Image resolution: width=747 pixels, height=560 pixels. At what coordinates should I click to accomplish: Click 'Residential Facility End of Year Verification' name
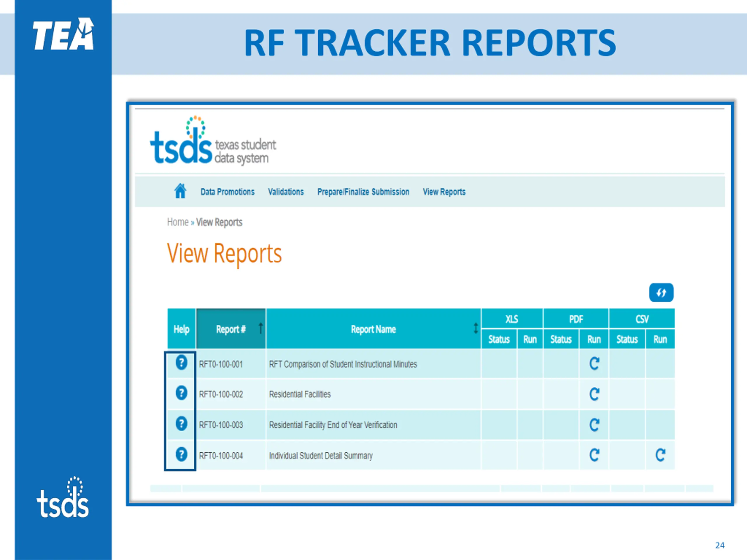click(x=333, y=425)
